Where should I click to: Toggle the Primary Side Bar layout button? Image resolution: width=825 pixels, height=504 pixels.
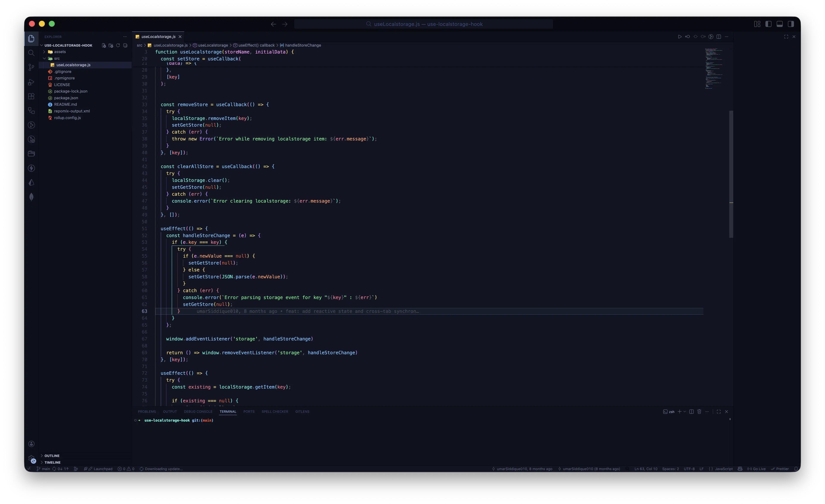(768, 24)
